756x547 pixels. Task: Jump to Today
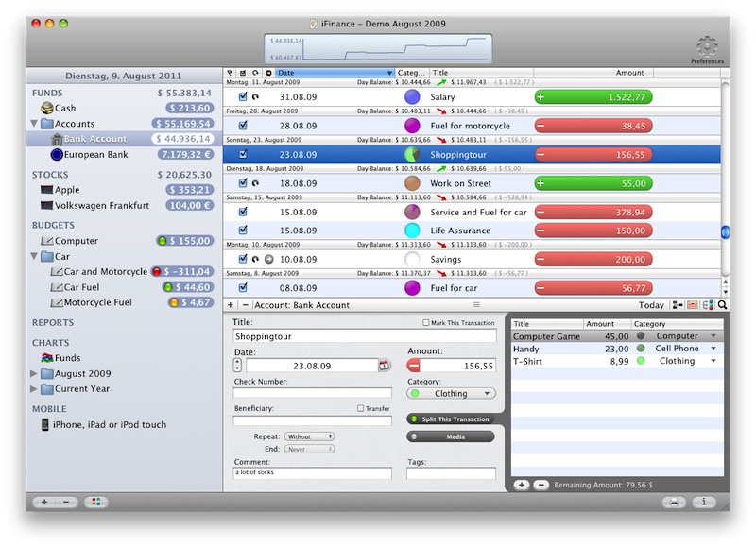tap(651, 305)
